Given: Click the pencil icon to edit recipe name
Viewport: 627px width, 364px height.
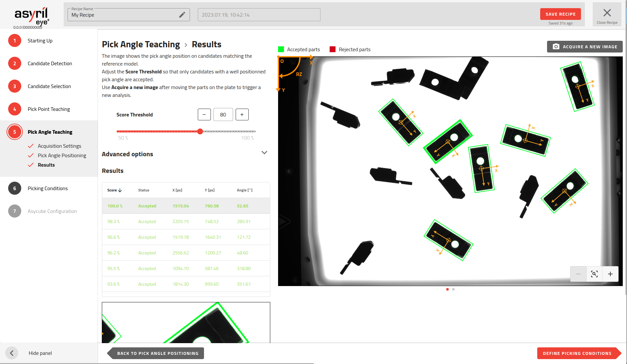Looking at the screenshot, I should point(182,15).
